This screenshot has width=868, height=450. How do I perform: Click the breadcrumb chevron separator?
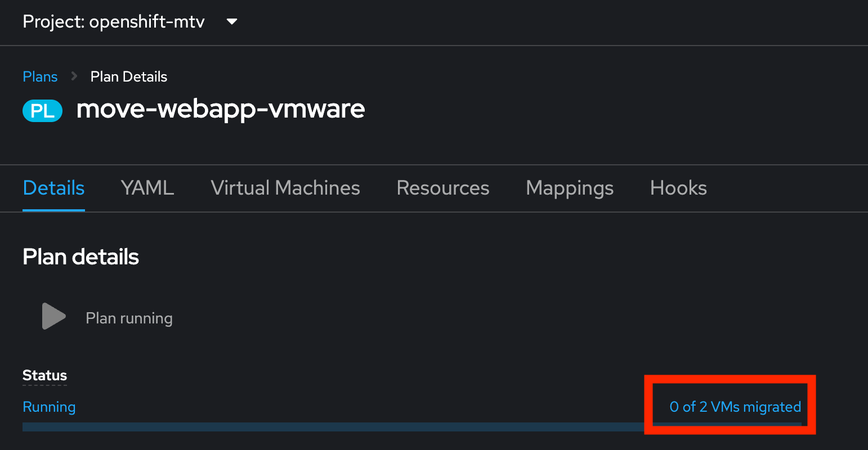click(x=74, y=76)
